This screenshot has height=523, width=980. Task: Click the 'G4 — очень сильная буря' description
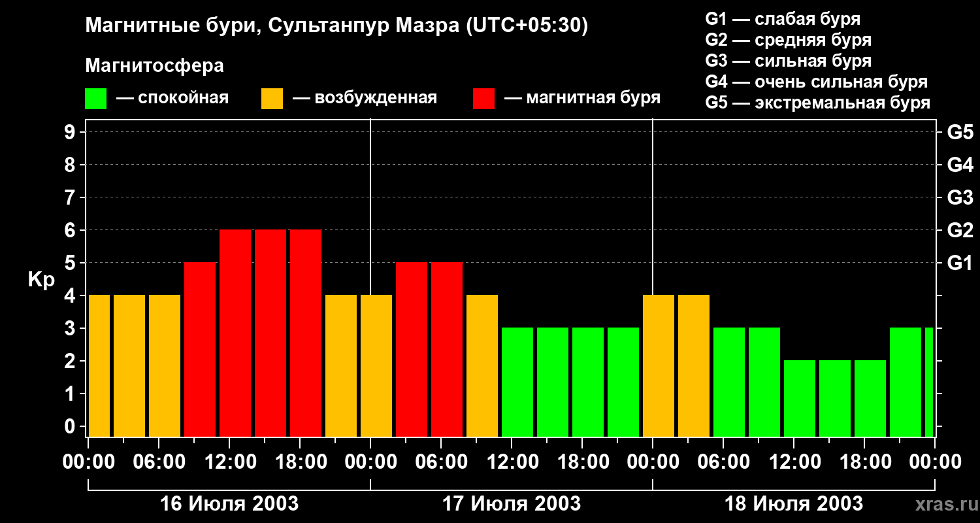[x=817, y=82]
